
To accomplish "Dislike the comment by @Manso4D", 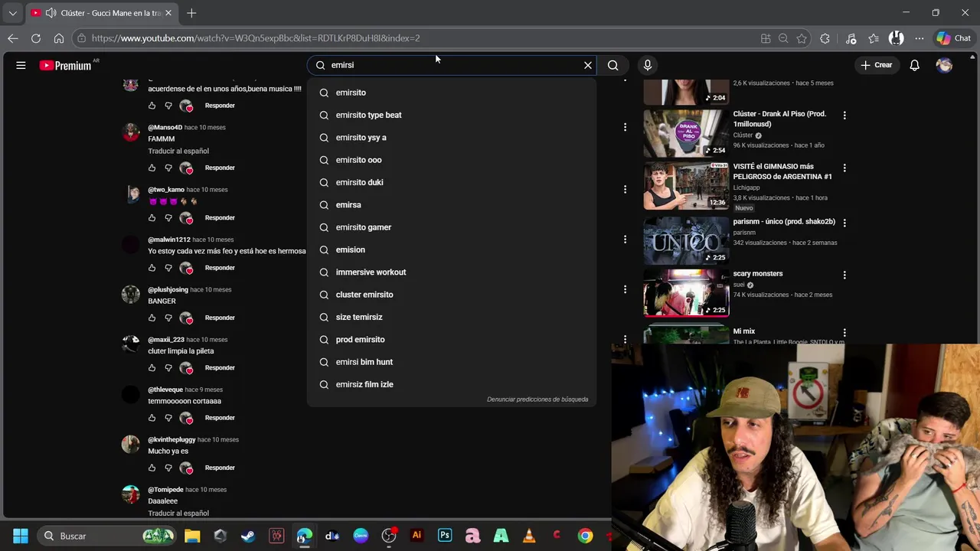I will coord(168,168).
